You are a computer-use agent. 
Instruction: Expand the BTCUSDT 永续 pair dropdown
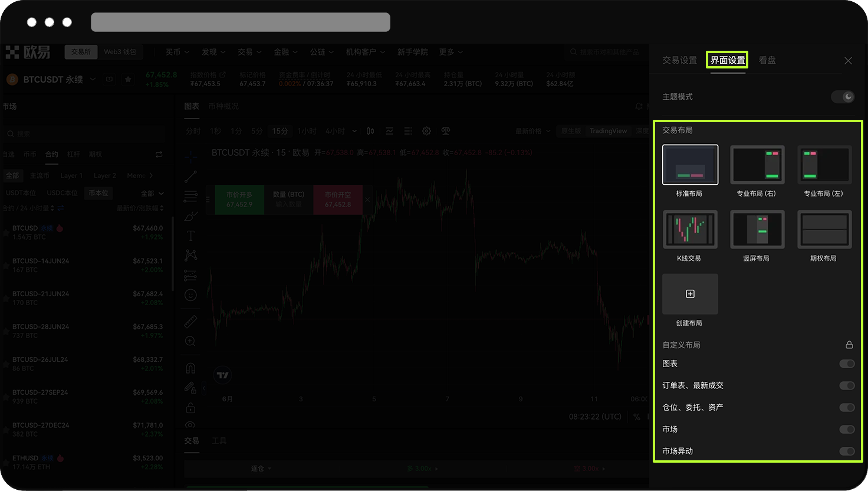point(93,80)
